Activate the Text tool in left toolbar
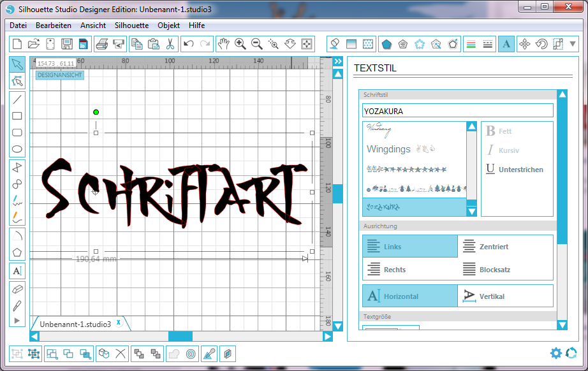 coord(17,271)
